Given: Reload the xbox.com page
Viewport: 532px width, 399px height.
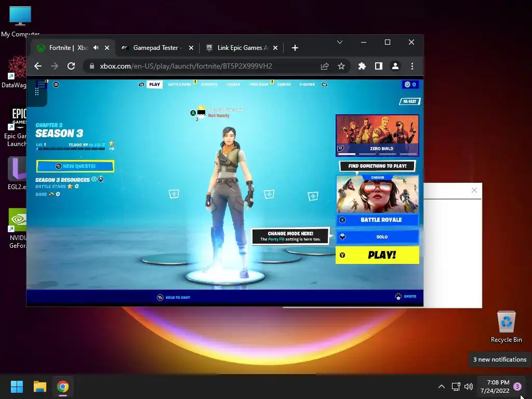Looking at the screenshot, I should coord(71,66).
